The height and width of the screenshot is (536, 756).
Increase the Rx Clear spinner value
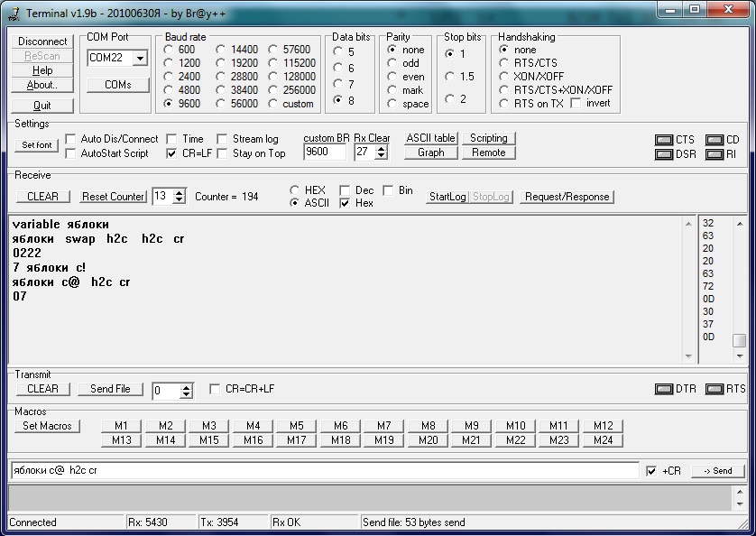tap(382, 148)
